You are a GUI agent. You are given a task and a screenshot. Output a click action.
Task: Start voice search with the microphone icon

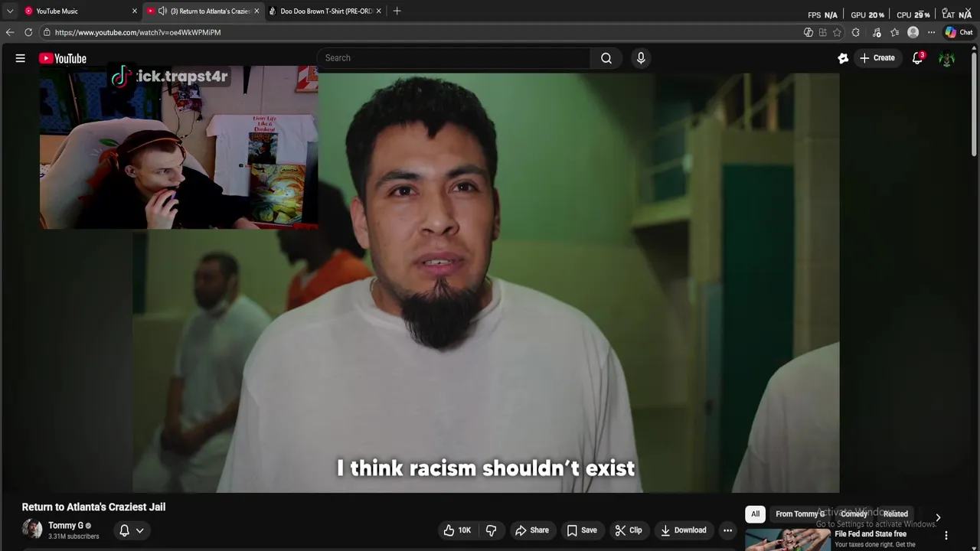click(x=641, y=58)
